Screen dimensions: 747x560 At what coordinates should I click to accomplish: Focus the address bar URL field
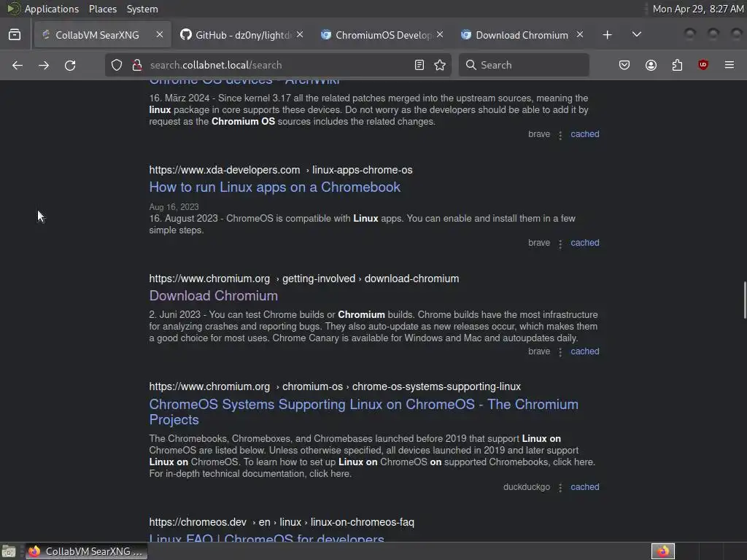point(276,65)
